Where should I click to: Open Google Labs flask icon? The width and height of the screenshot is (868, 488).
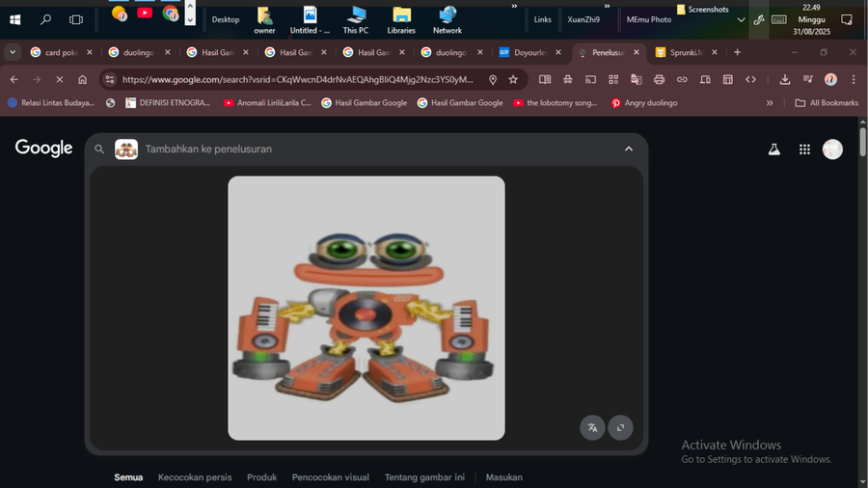pyautogui.click(x=773, y=149)
